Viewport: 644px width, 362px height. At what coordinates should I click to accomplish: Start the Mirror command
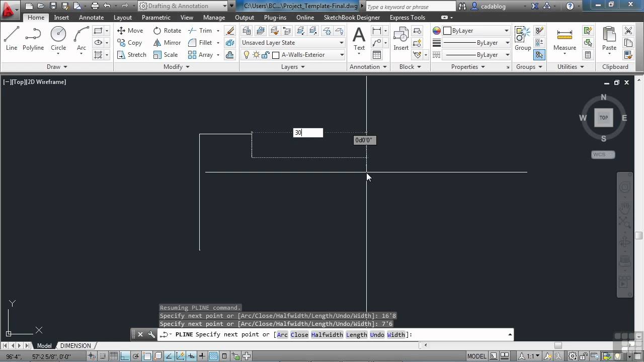click(167, 42)
